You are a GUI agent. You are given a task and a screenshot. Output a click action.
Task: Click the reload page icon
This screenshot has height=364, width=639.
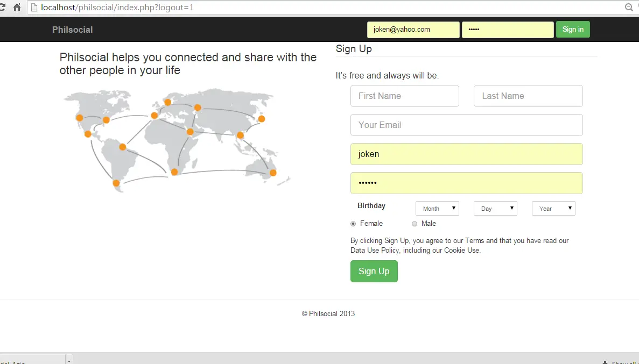pos(2,8)
